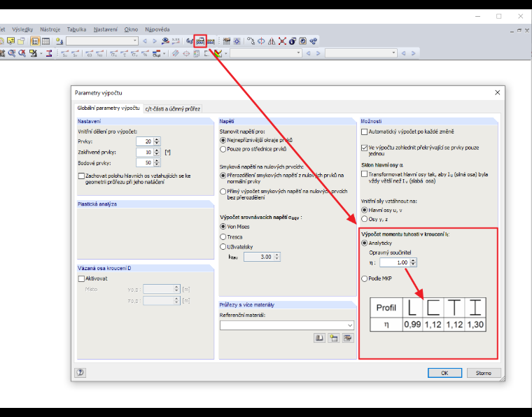
Task: Click the sigma-eqv equivalent stress icon
Action: tap(156, 54)
